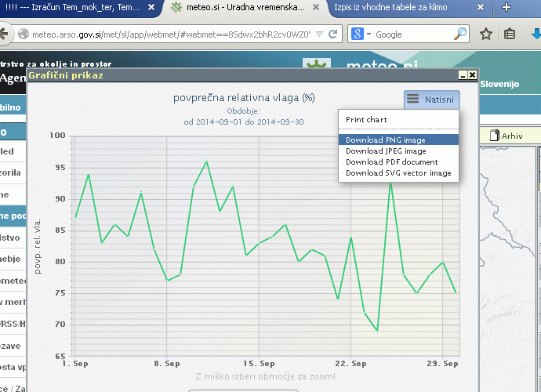Reload the page with refresh icon

(x=333, y=34)
